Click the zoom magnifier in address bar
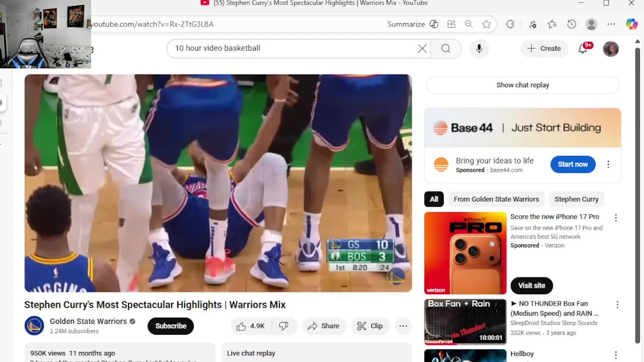 click(469, 24)
